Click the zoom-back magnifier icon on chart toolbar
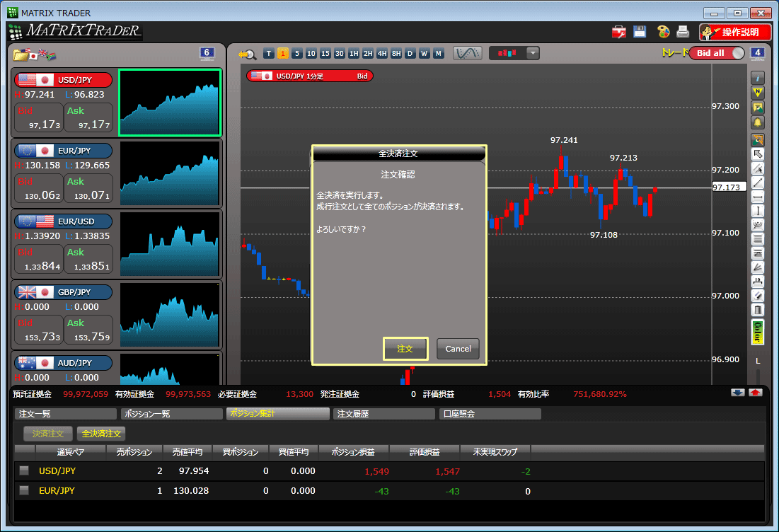This screenshot has height=532, width=779. pos(247,54)
